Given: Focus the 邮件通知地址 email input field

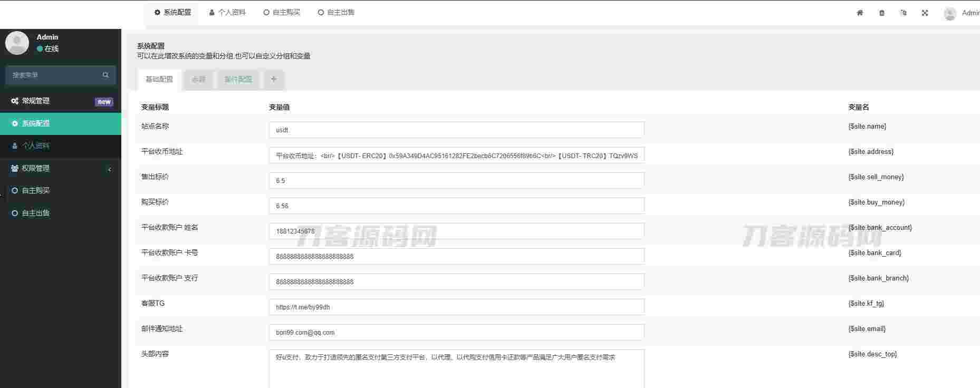Looking at the screenshot, I should [456, 332].
